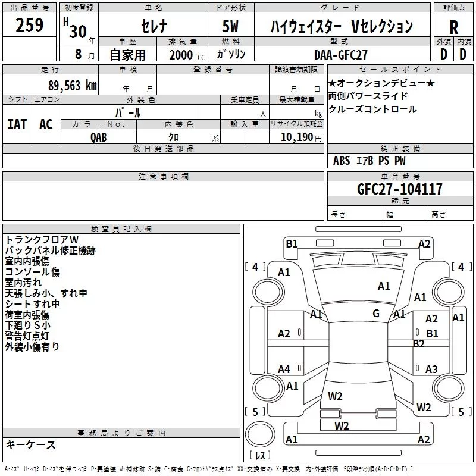Click the 幅 width field
The height and width of the screenshot is (476, 476).
click(406, 214)
